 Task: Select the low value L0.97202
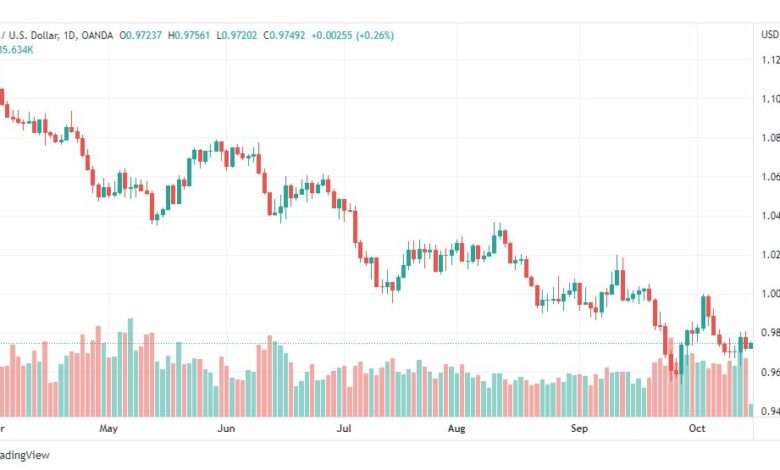[237, 35]
